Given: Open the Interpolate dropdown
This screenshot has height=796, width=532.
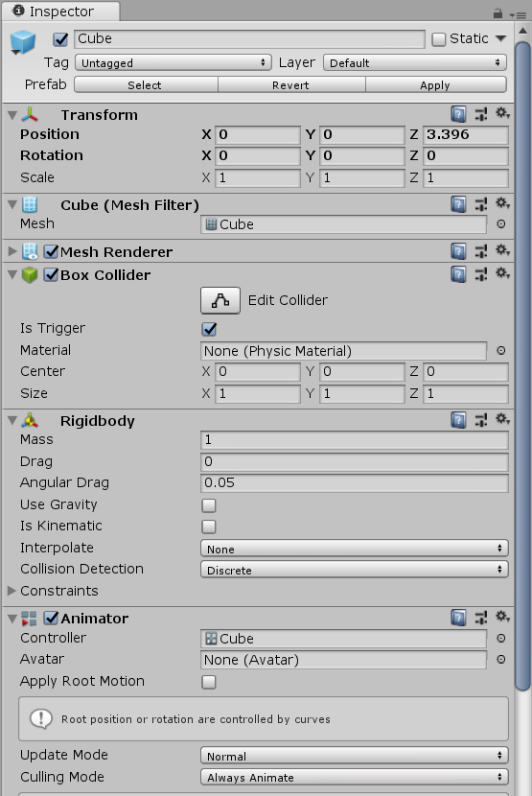Looking at the screenshot, I should 355,549.
